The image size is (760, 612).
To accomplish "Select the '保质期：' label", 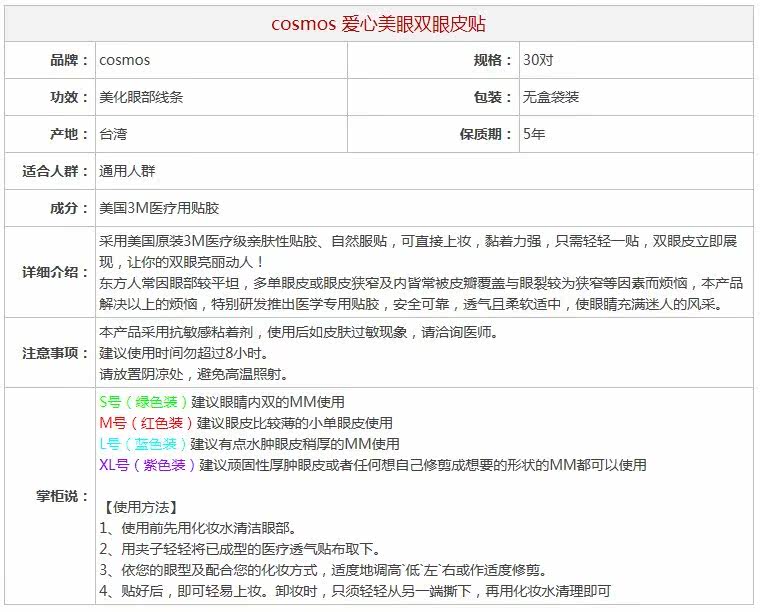I will pos(486,134).
